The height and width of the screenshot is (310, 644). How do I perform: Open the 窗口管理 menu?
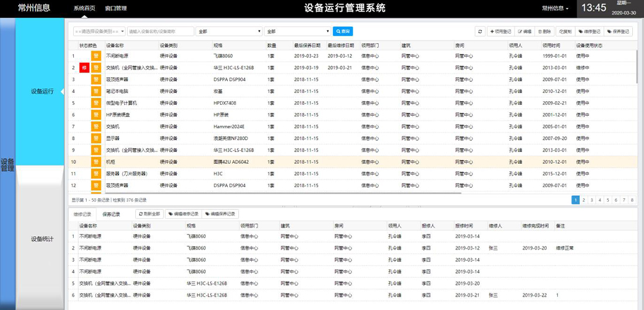click(115, 8)
